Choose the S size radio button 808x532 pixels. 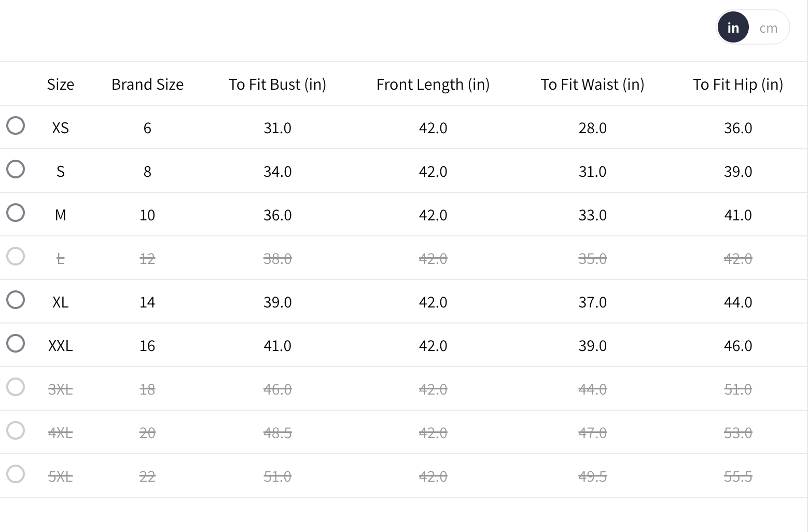pyautogui.click(x=16, y=169)
